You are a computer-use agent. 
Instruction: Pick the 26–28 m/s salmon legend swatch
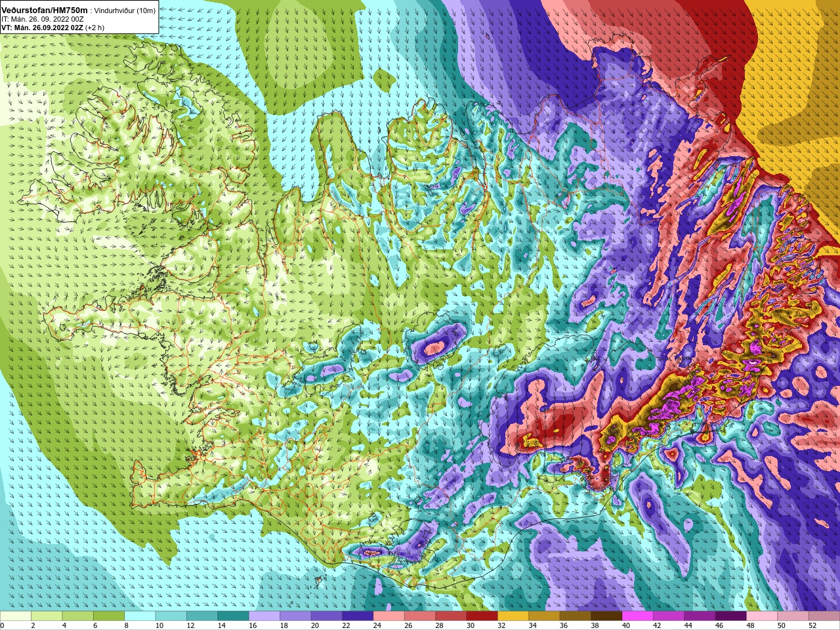point(421,616)
